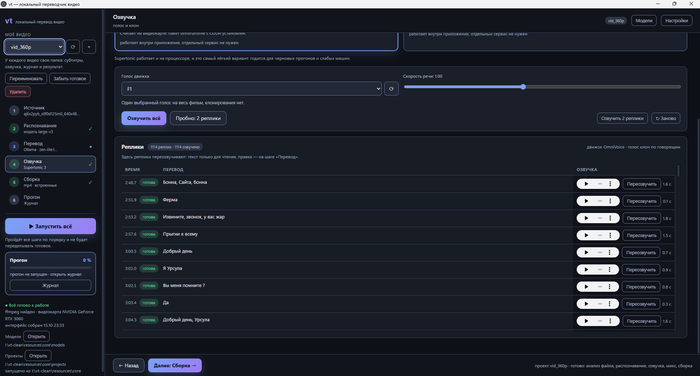Select step 4 «Озвучка»

coord(50,164)
